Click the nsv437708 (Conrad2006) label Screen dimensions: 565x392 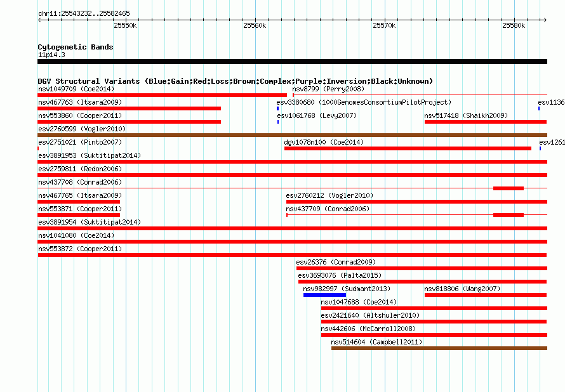pyautogui.click(x=80, y=182)
